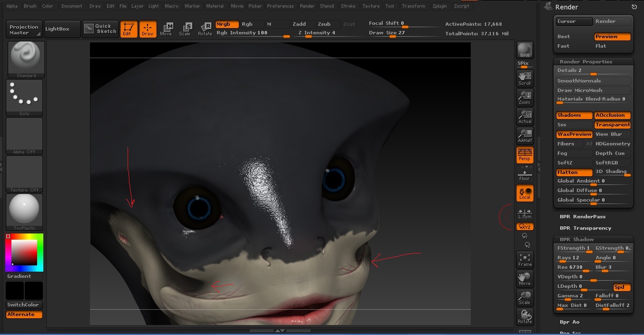Screen dimensions: 644x335
Task: Expand the BPR RenderPass section
Action: click(583, 216)
